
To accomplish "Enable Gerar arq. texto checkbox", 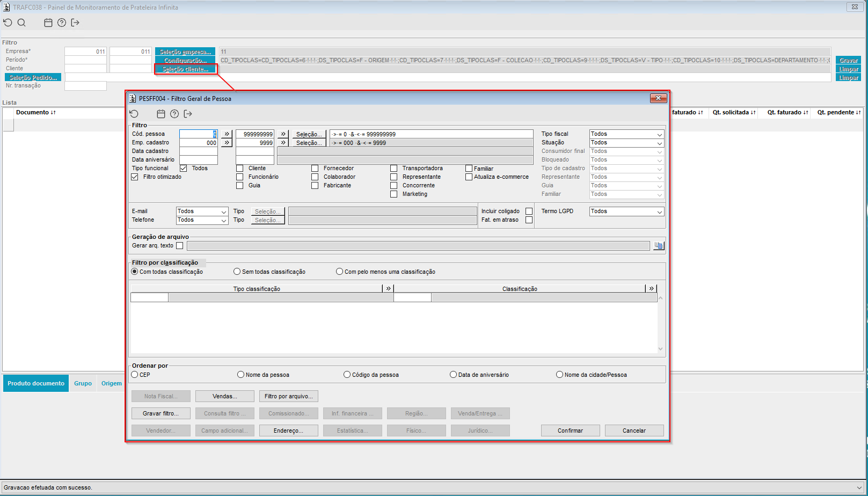I will tap(180, 246).
